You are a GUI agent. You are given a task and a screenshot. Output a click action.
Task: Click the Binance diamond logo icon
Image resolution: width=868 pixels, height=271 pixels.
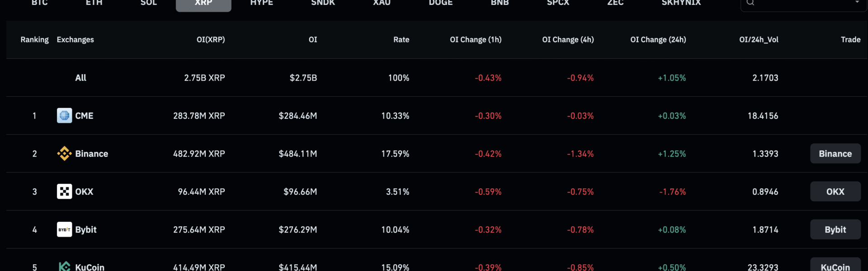pos(64,154)
